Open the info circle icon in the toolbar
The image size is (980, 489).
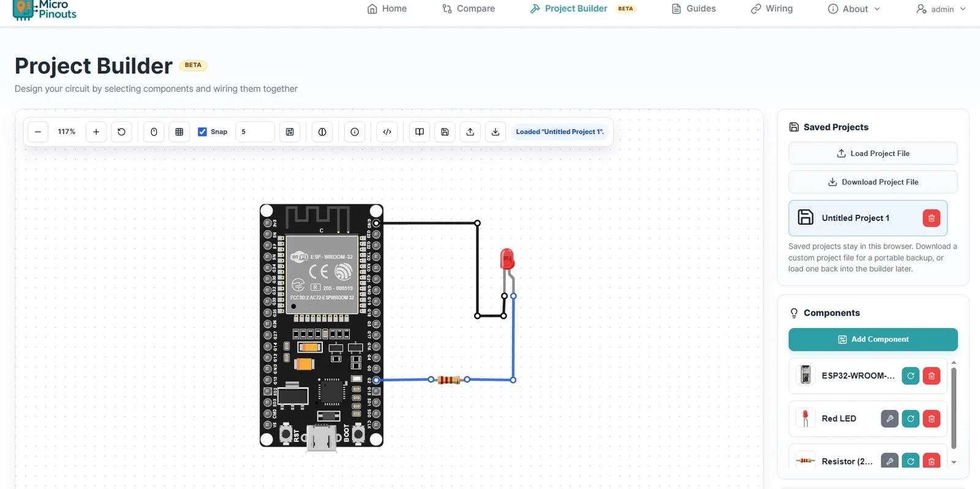[355, 132]
